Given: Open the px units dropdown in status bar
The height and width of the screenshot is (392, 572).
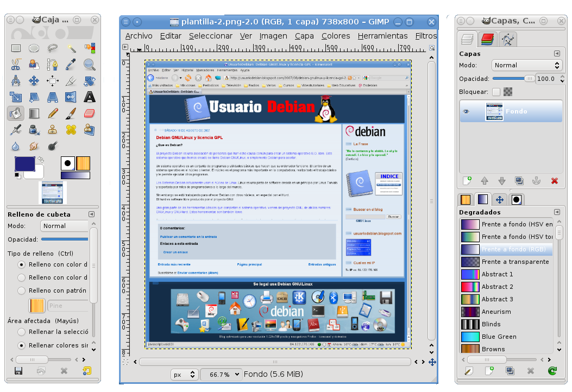Looking at the screenshot, I should [184, 375].
